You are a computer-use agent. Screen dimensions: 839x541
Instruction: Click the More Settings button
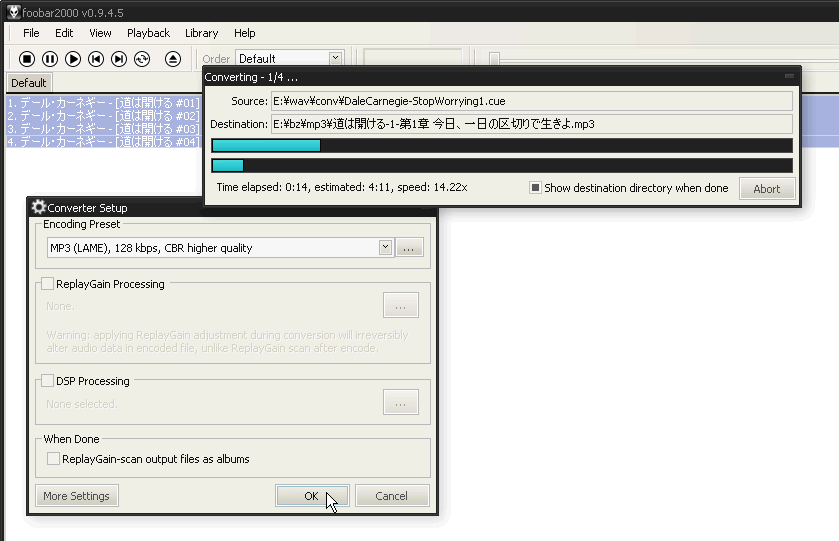(77, 496)
